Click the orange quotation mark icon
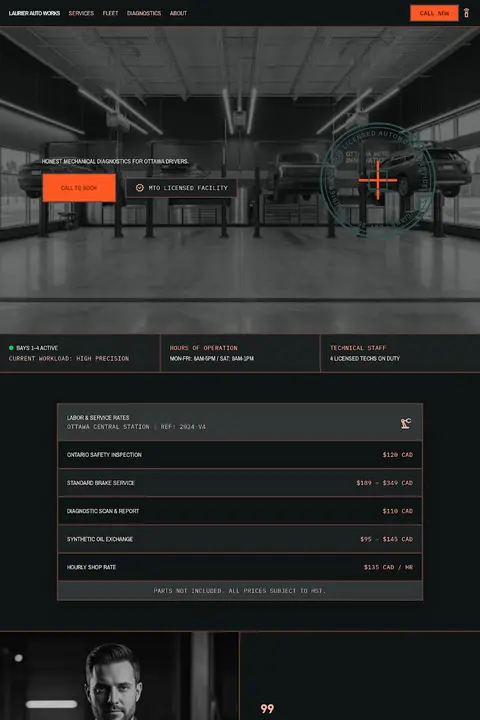This screenshot has width=480, height=720. (x=267, y=709)
